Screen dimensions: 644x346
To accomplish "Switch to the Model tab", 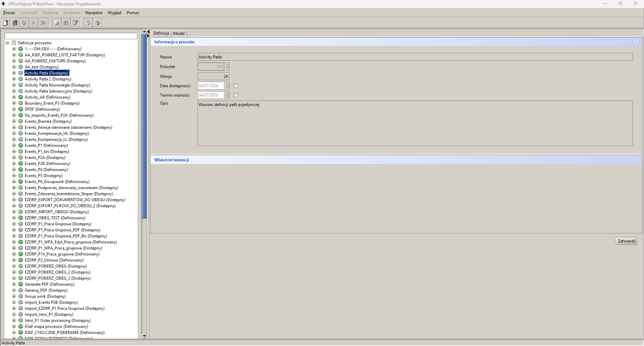I will tap(179, 34).
